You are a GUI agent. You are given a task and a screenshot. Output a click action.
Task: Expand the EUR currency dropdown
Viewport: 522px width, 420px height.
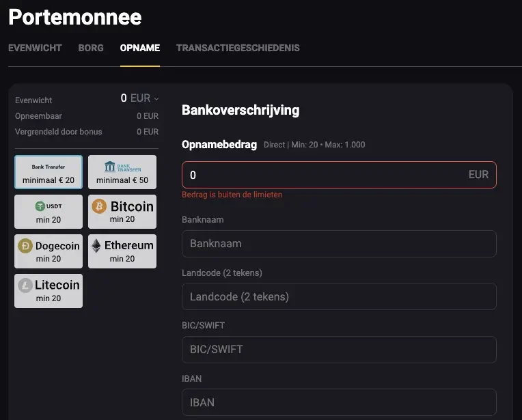tap(145, 98)
